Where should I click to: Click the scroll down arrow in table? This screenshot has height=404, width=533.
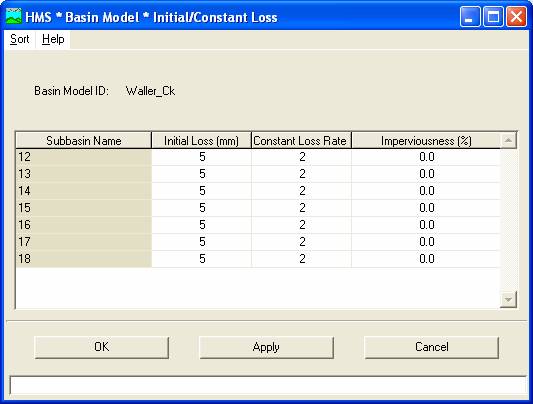click(x=509, y=299)
